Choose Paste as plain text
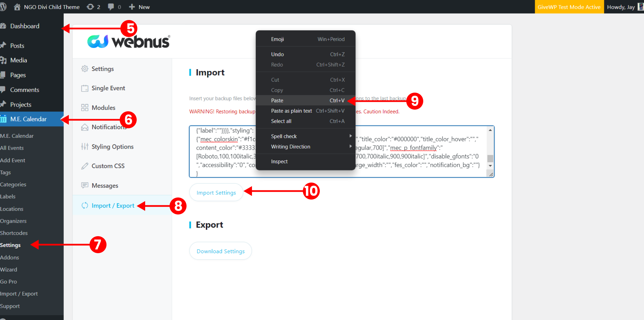This screenshot has width=644, height=320. coord(306,111)
